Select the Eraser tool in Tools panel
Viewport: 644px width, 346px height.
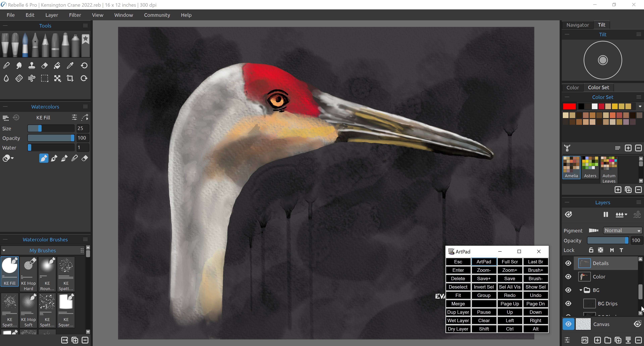click(44, 66)
